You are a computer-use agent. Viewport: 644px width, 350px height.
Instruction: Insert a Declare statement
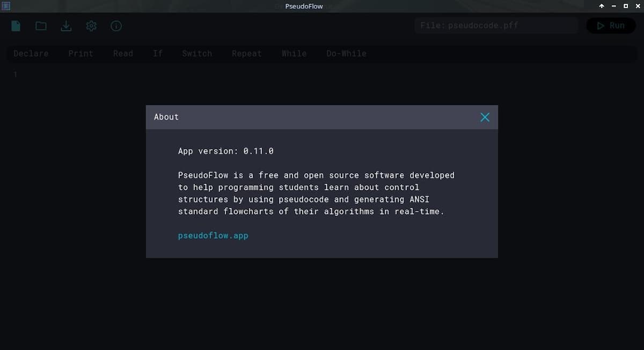click(x=31, y=54)
